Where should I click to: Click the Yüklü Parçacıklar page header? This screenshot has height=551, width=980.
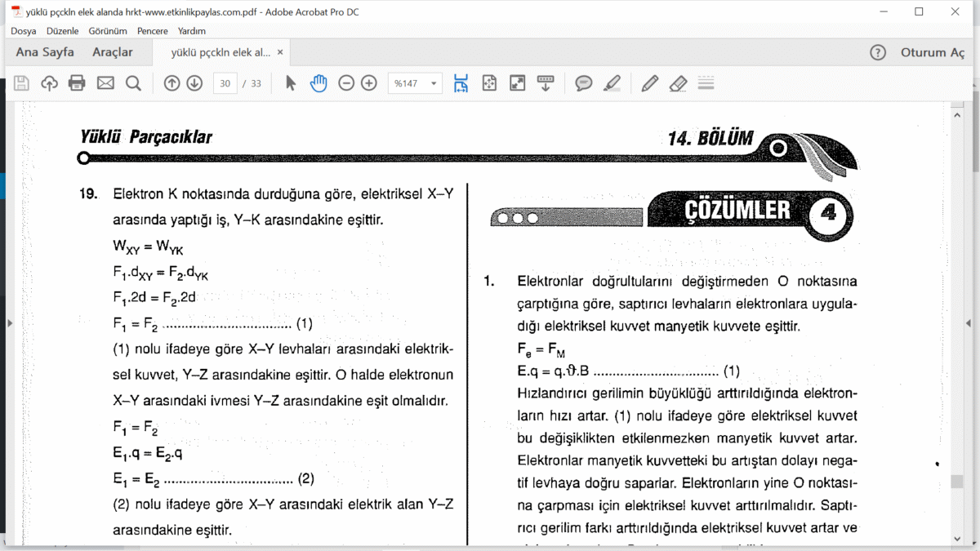(x=146, y=137)
